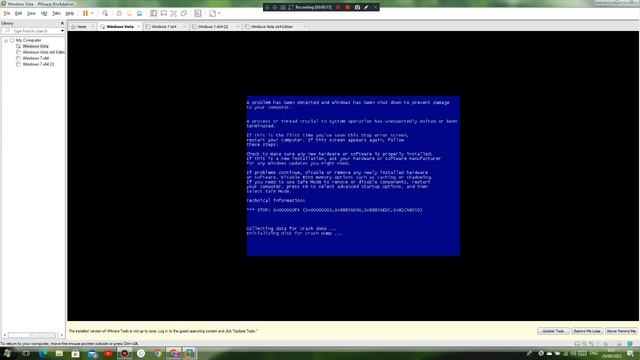Click the recording bar pencil annotate icon
Image resolution: width=640 pixels, height=360 pixels.
366,7
